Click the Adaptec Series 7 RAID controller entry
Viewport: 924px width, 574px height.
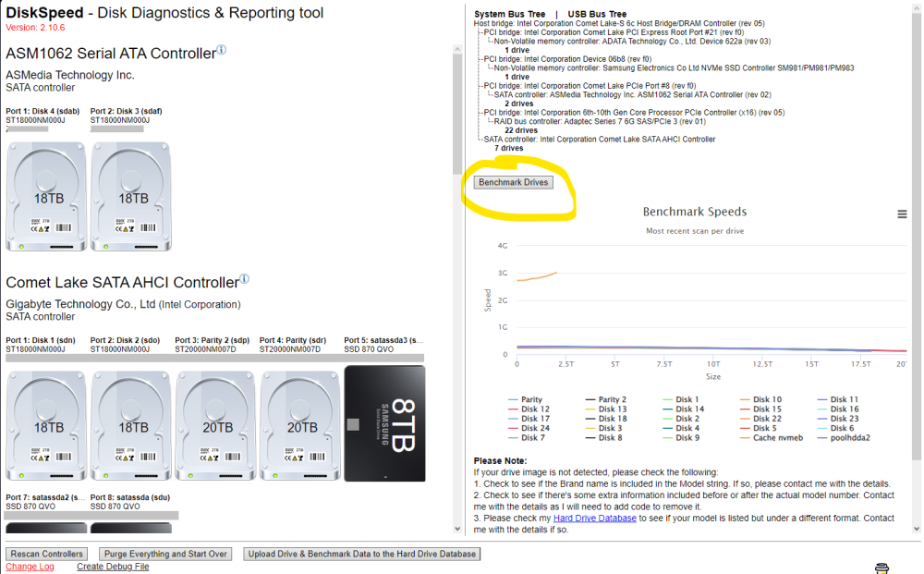[600, 121]
